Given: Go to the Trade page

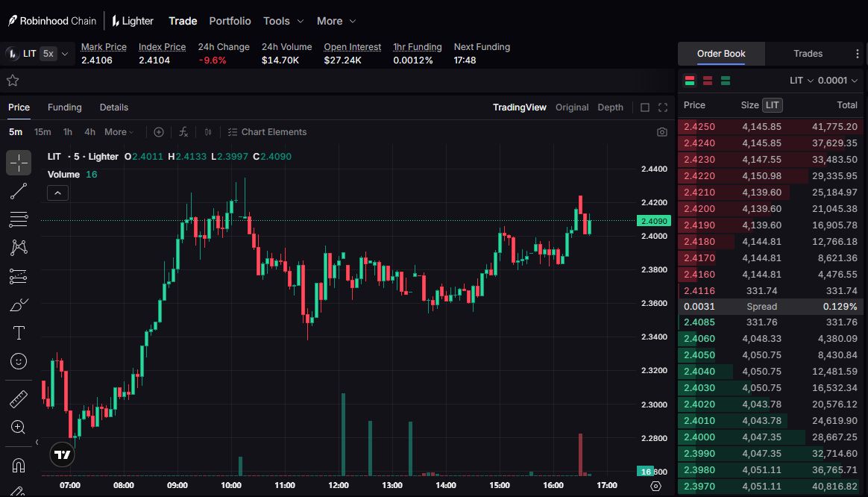Looking at the screenshot, I should point(183,21).
